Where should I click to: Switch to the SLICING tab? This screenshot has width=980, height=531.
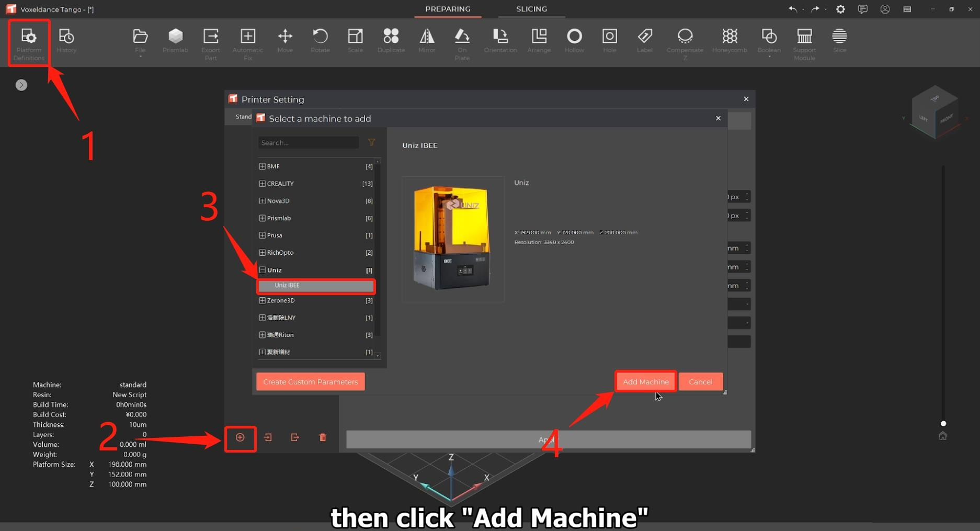tap(532, 9)
